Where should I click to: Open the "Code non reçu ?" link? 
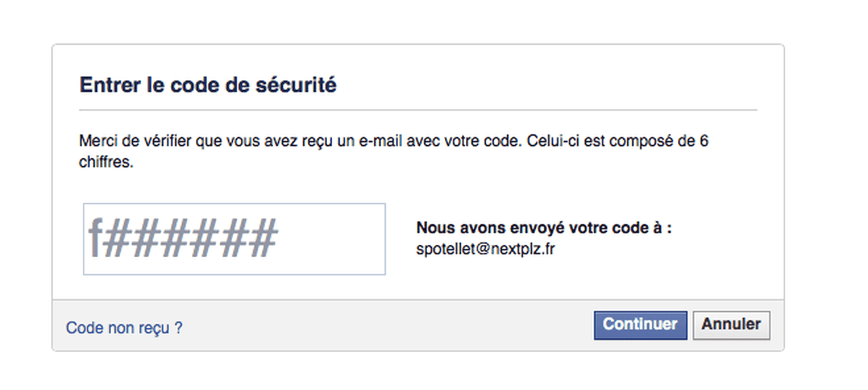tap(124, 328)
